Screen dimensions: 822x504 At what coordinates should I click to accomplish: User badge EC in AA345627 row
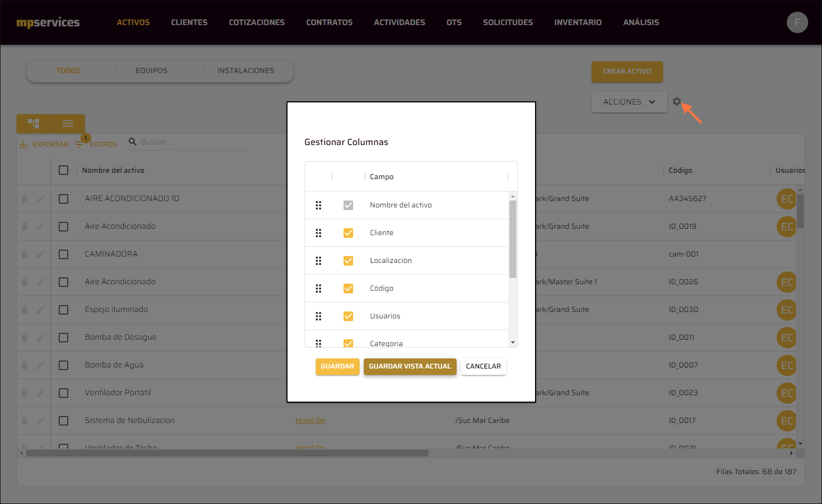click(786, 199)
